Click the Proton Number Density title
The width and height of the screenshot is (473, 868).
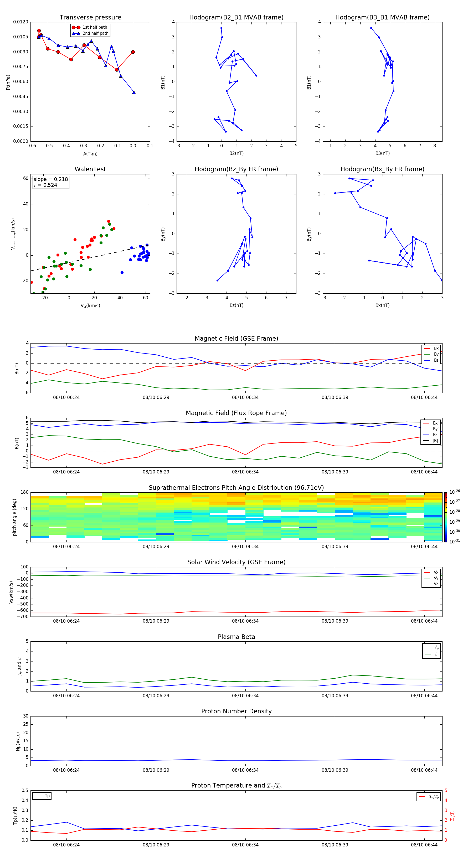[236, 711]
